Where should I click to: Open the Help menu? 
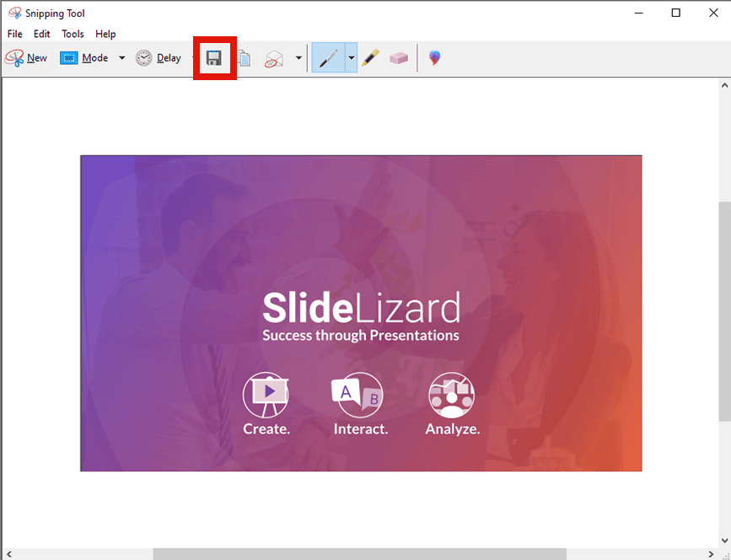tap(105, 34)
